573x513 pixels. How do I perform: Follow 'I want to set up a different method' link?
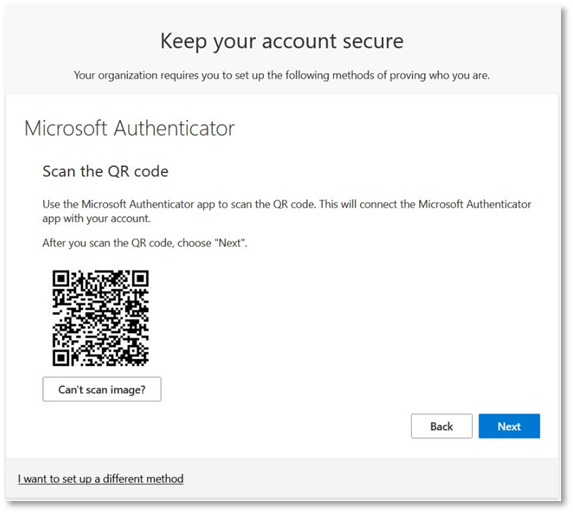[x=100, y=479]
